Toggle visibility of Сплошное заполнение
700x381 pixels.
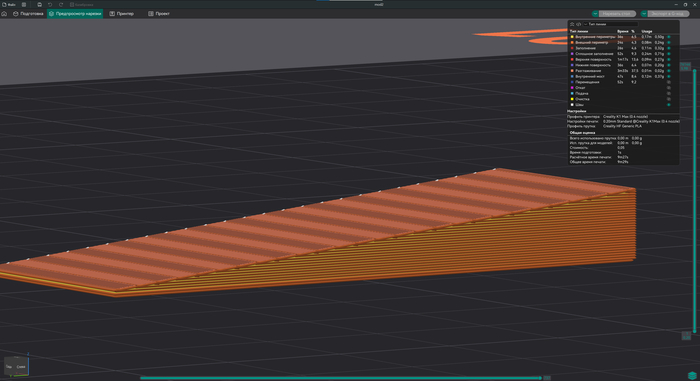pos(669,54)
